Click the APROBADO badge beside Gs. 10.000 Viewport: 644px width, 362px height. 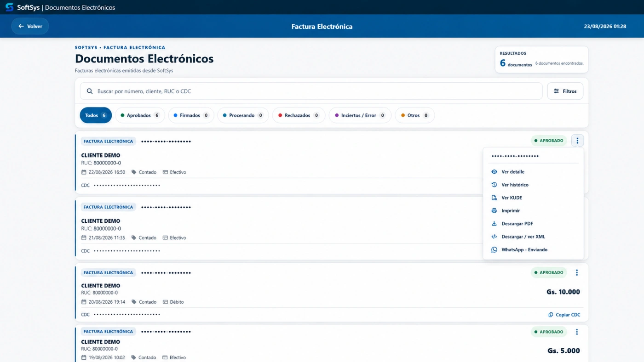[548, 272]
